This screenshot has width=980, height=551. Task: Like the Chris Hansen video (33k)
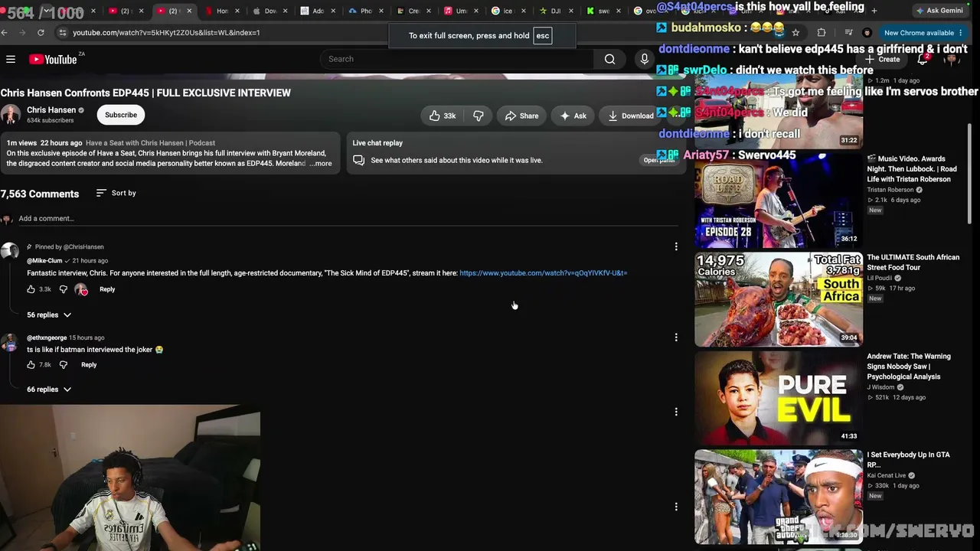442,116
